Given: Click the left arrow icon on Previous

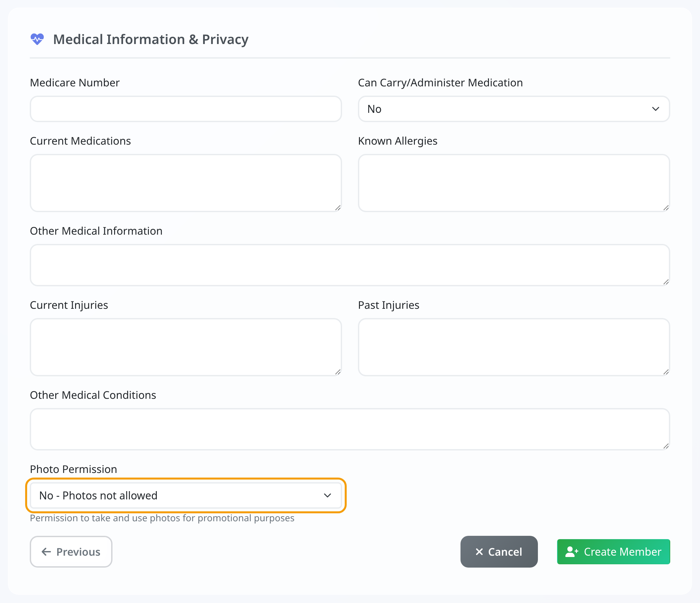Looking at the screenshot, I should (x=46, y=552).
